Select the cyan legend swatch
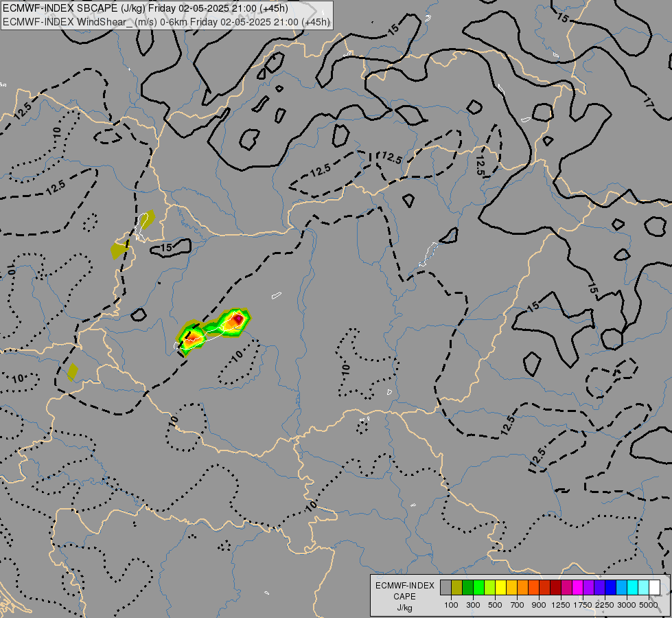 point(633,588)
